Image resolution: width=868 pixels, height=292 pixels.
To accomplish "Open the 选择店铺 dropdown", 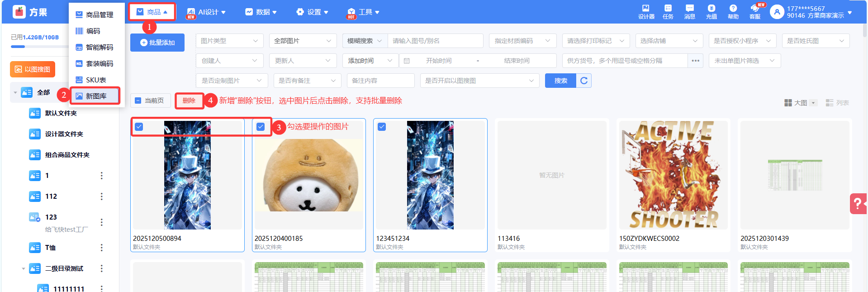I will pos(669,41).
